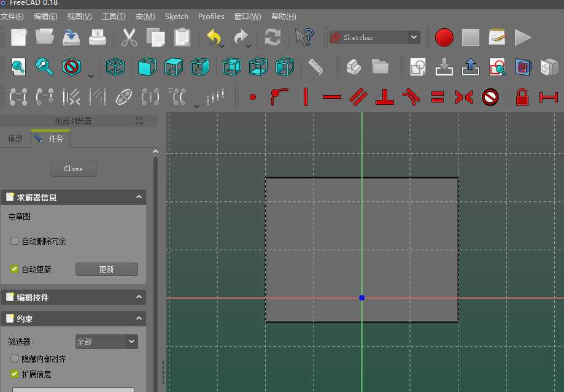Apply symmetric constraint
Viewport: 564px width, 392px height.
(x=464, y=97)
